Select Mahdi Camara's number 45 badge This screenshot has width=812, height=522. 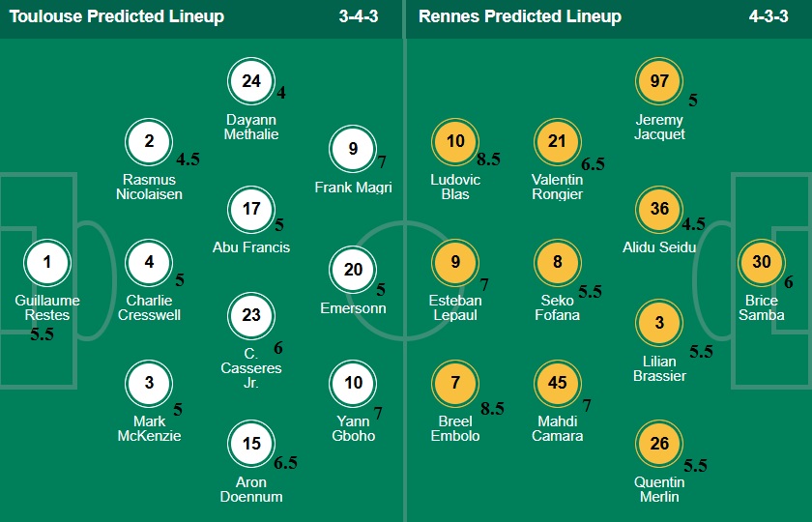[x=558, y=383]
